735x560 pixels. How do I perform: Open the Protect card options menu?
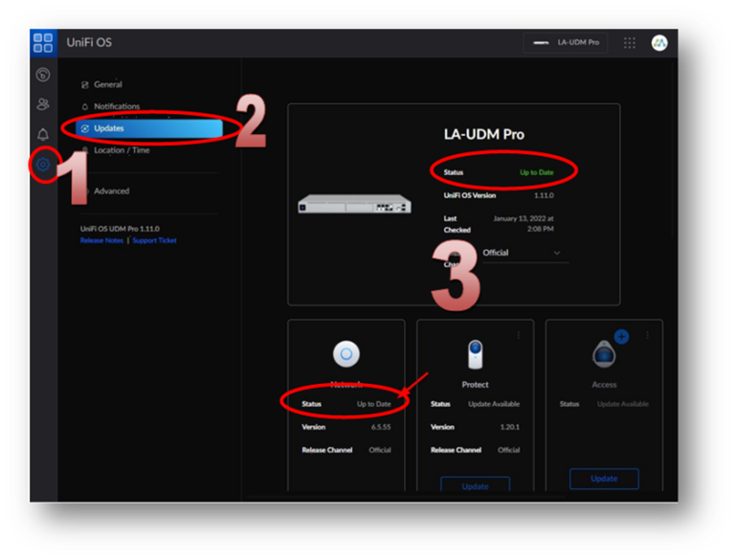519,335
